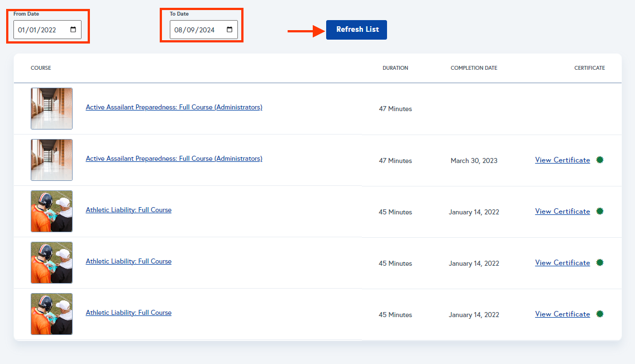Click the Refresh List button
The height and width of the screenshot is (364, 635).
[356, 30]
